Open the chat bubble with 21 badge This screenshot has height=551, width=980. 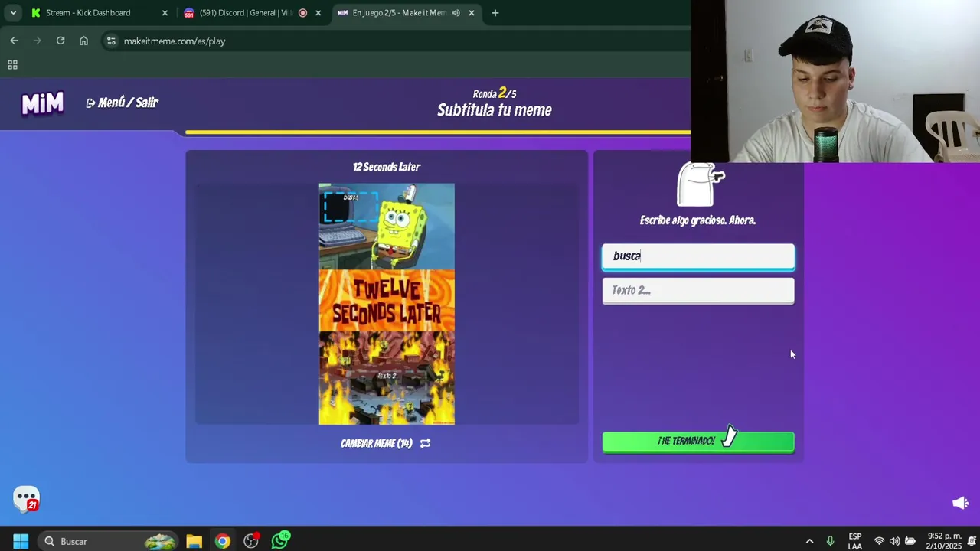pos(27,499)
